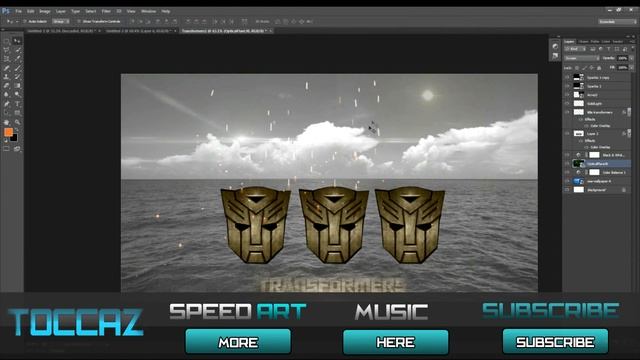Select the Hand tool
Screen dimensions: 640x360
7,122
